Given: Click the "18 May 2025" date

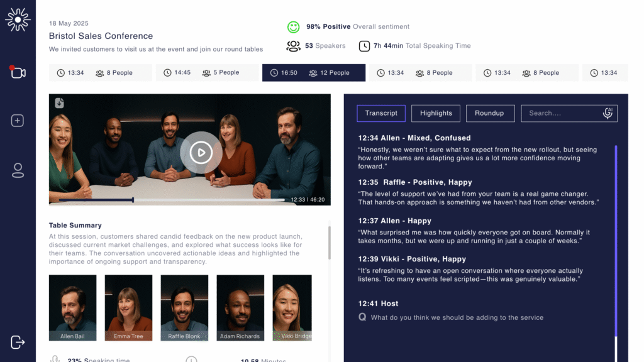Looking at the screenshot, I should [69, 23].
